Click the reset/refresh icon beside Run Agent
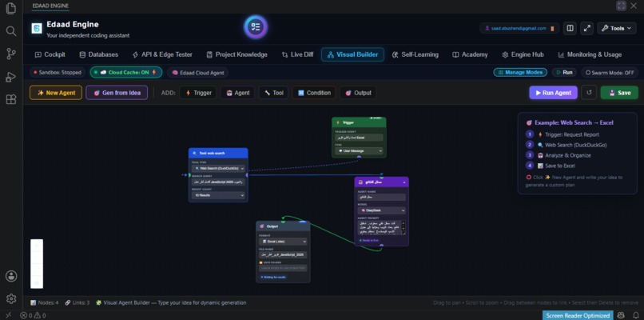The image size is (644, 320). pos(589,93)
